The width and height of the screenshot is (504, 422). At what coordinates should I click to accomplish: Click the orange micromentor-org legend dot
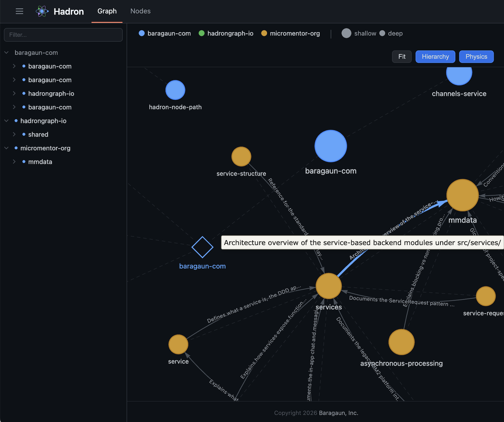point(264,33)
